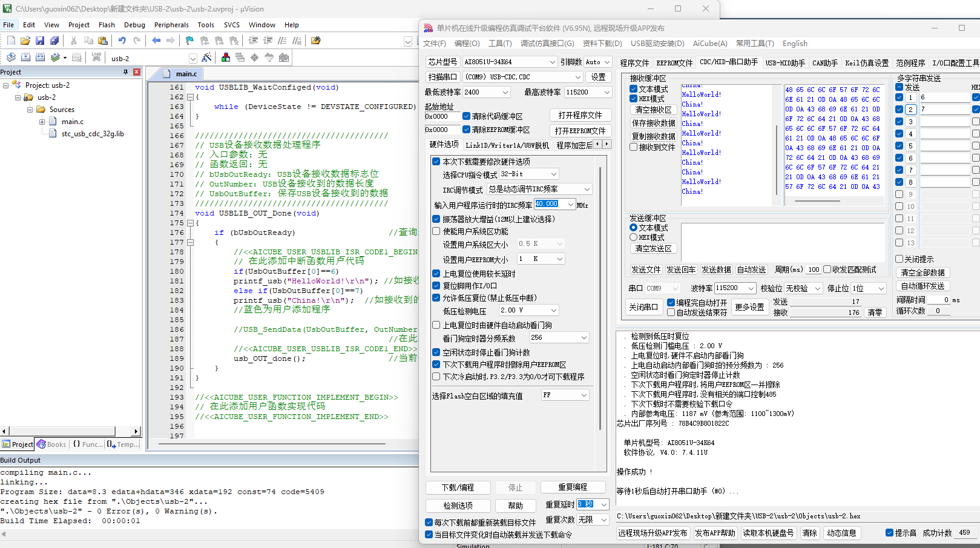
Task: Click the Indent selection icon
Action: pos(253,41)
